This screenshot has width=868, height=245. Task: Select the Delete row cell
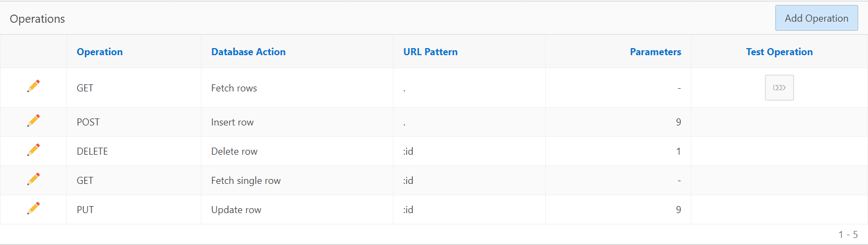point(234,151)
